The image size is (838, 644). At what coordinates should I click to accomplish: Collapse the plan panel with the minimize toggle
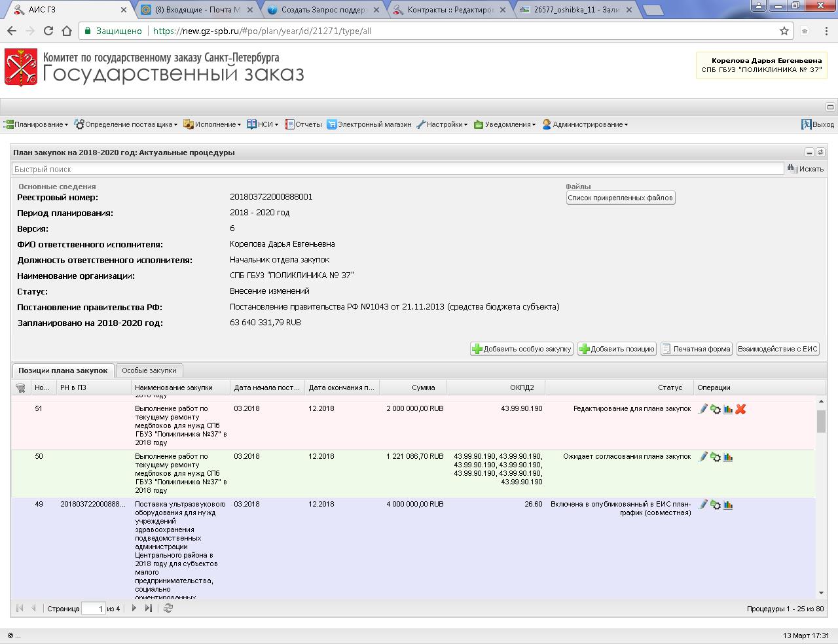[809, 152]
